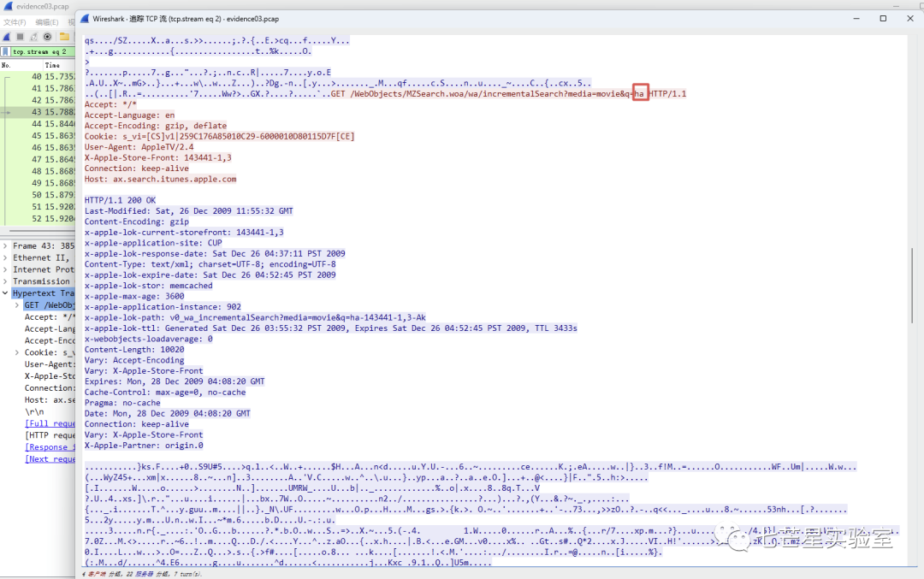Click the User-Agent: AppleTV/2.4 line
924x579 pixels.
[x=139, y=146]
